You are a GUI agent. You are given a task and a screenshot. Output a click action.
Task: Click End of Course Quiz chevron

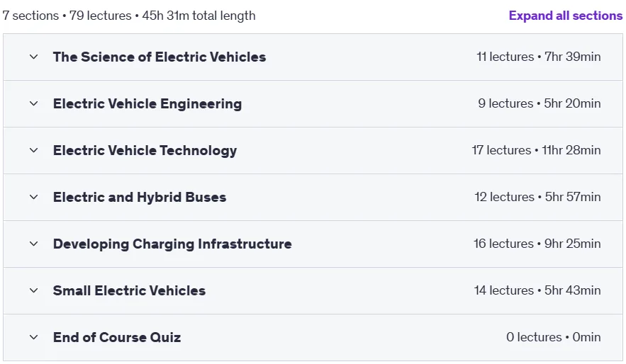[x=33, y=337]
